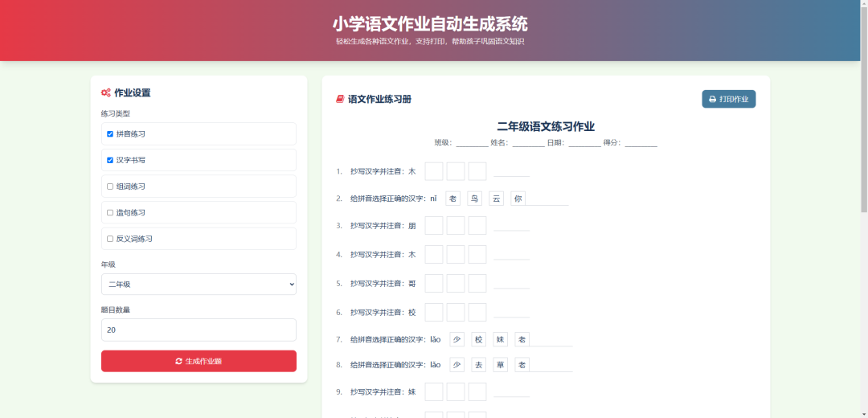This screenshot has height=418, width=868.
Task: Click the page title 小学语文作业自动生成系统
Action: click(430, 24)
